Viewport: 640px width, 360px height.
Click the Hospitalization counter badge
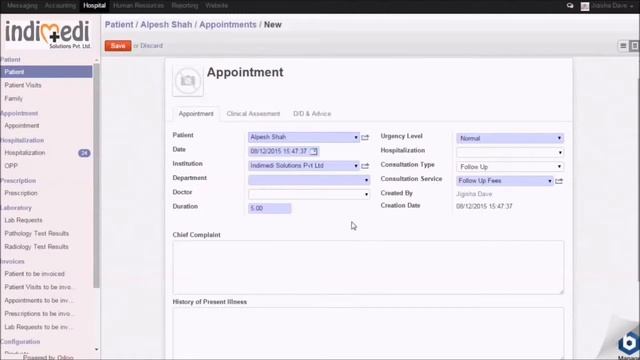[84, 153]
